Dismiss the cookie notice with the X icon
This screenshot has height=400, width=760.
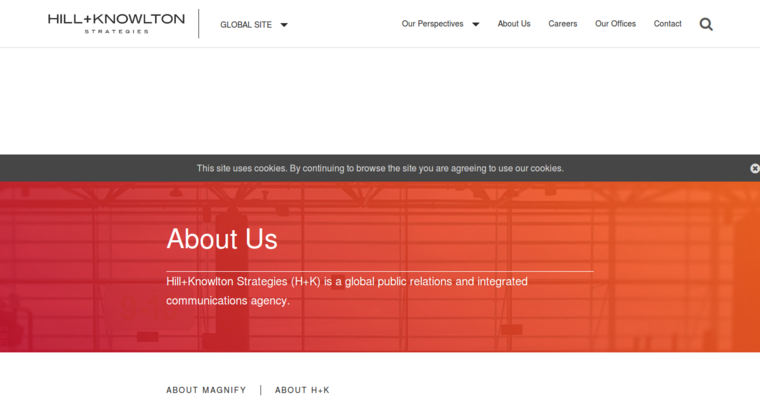(x=755, y=168)
